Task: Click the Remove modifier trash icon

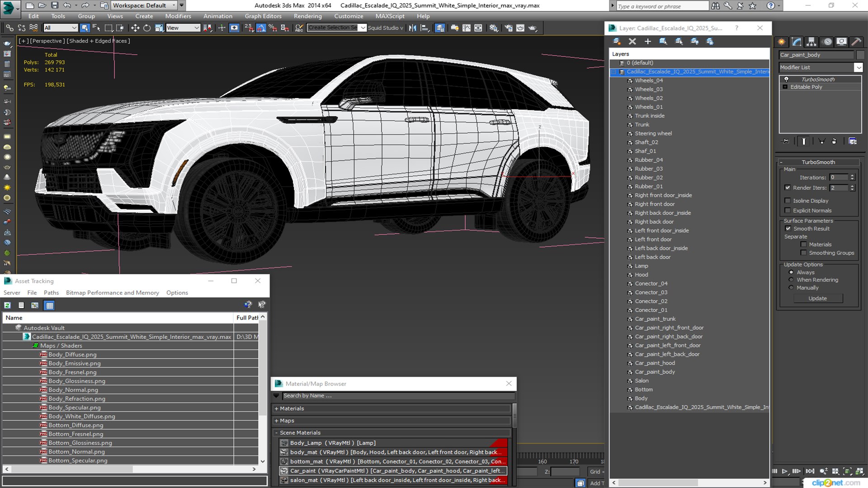Action: tap(834, 141)
